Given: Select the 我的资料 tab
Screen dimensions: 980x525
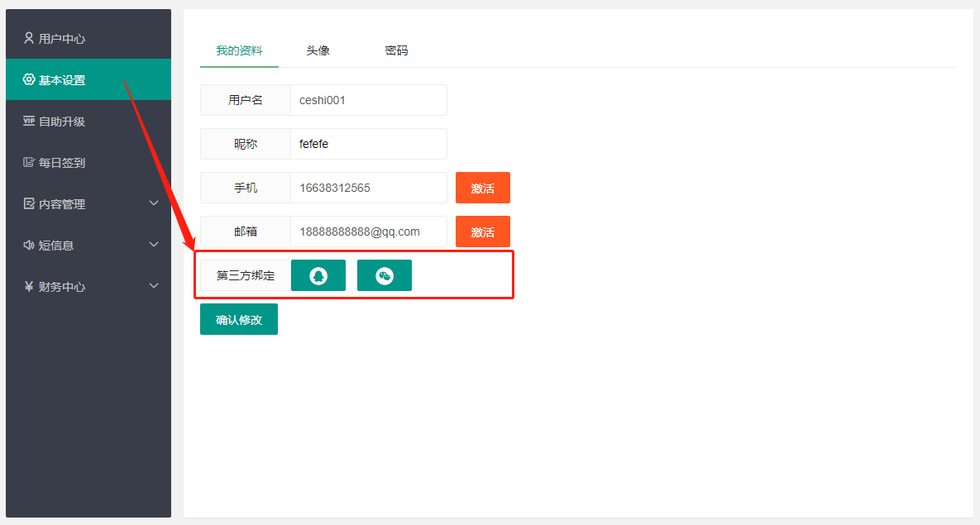Looking at the screenshot, I should 239,50.
